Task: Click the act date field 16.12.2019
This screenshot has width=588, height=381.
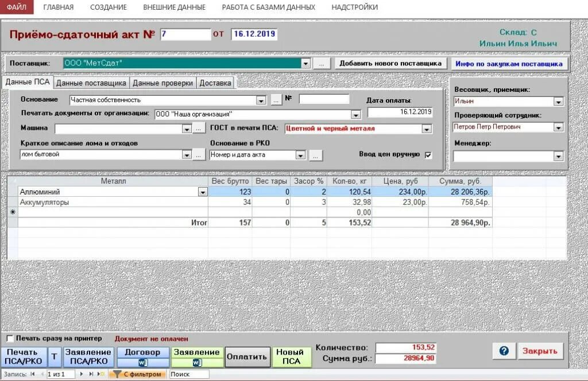Action: 254,34
